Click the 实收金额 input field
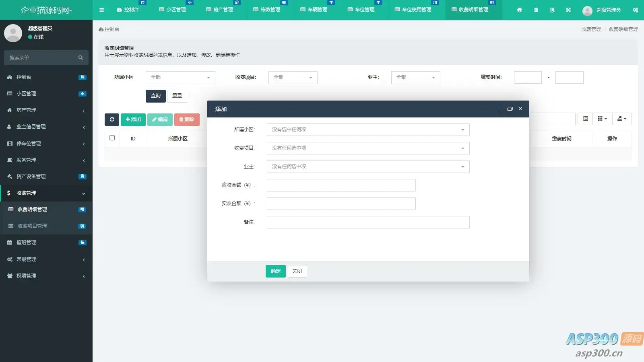Viewport: 644px width, 362px height. [341, 204]
